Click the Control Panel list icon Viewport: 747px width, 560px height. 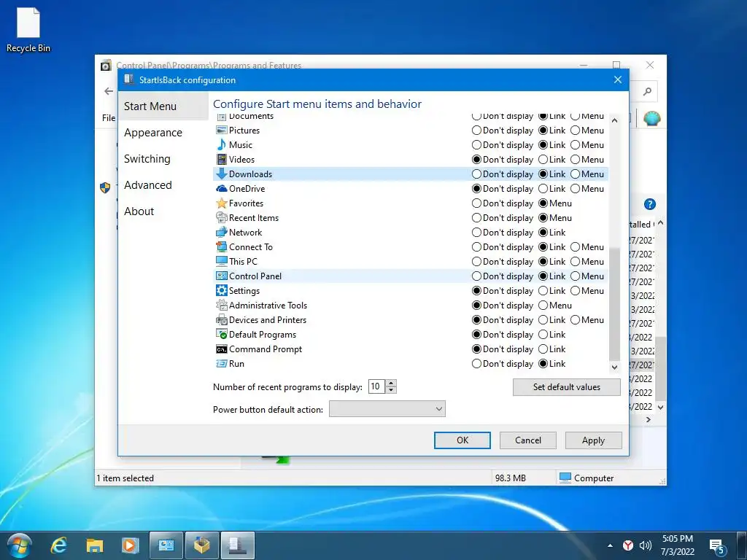point(221,276)
